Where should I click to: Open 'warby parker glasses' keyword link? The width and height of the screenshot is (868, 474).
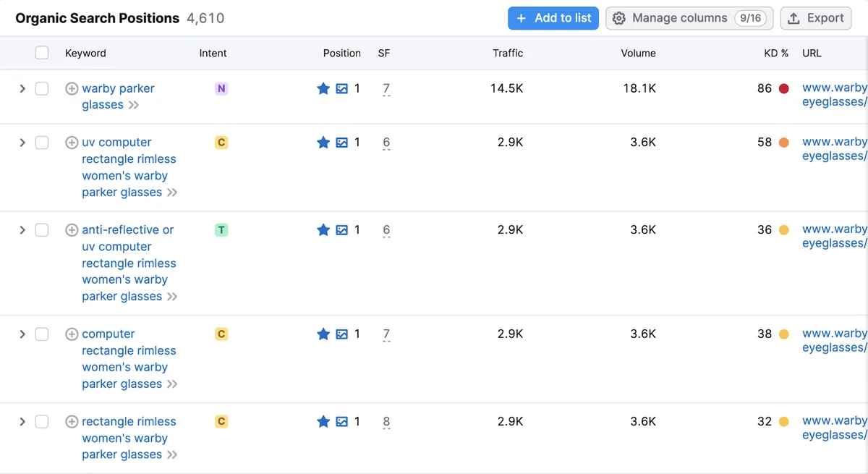point(118,97)
